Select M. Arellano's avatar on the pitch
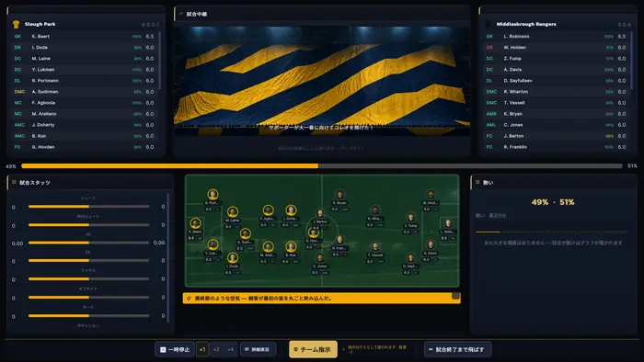The height and width of the screenshot is (362, 644). (x=269, y=246)
